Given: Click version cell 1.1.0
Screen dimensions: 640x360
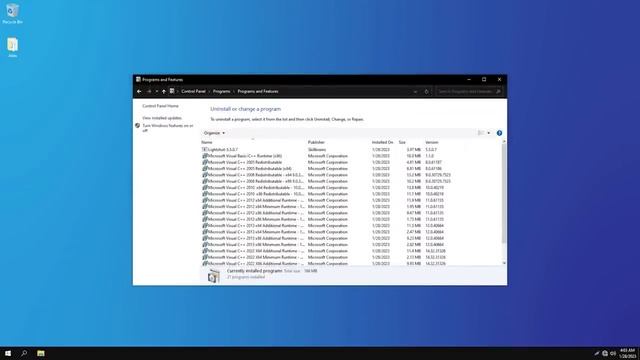Looking at the screenshot, I should point(429,156).
